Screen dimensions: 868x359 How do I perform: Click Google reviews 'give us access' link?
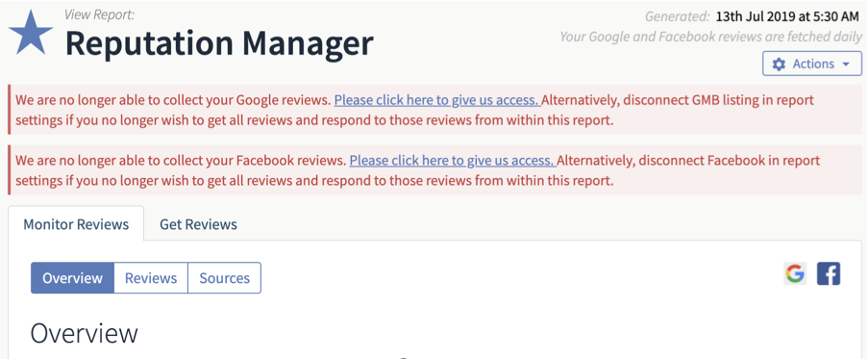[x=437, y=100]
